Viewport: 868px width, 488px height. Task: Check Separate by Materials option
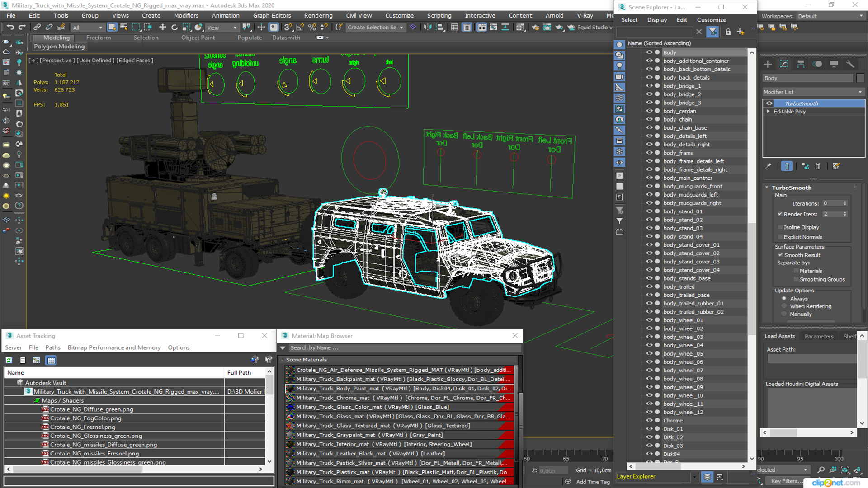click(796, 271)
